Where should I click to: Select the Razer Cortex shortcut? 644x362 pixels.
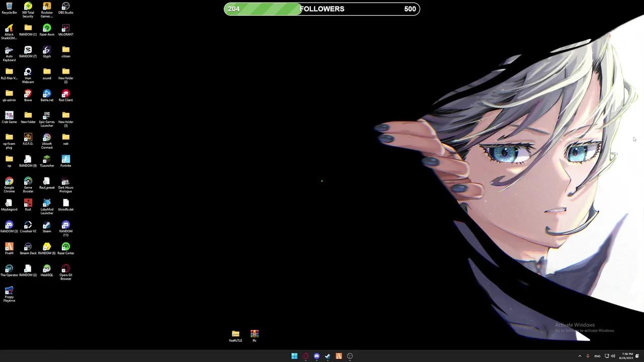(66, 249)
